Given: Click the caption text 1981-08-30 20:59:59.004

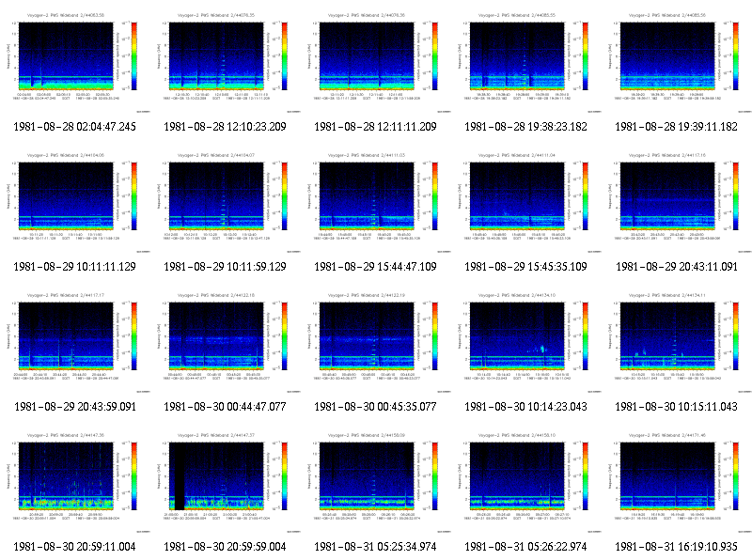Looking at the screenshot, I should 225,547.
